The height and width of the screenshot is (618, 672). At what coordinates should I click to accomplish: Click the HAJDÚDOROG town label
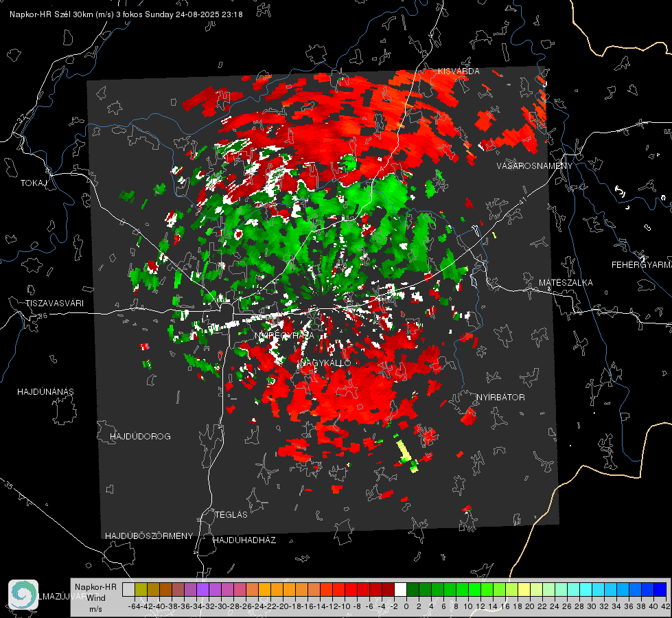pos(140,437)
